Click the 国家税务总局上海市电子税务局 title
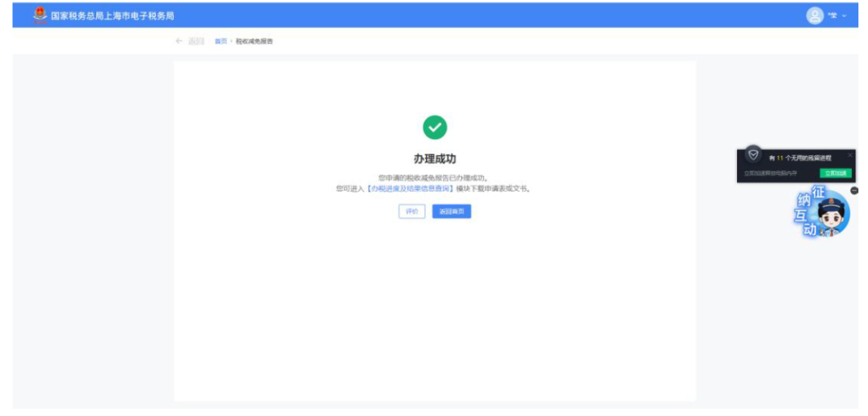Screen dimensions: 868x416 coord(113,16)
